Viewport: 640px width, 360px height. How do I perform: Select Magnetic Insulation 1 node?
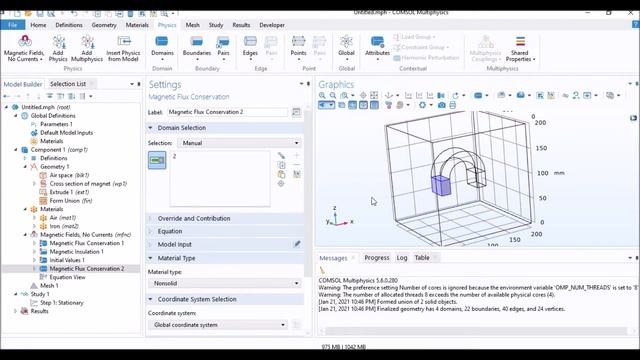point(76,251)
